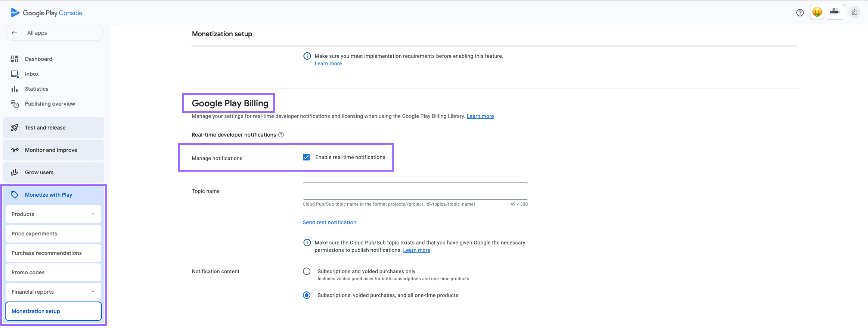Click Send test notification link
The width and height of the screenshot is (868, 328).
pos(329,222)
